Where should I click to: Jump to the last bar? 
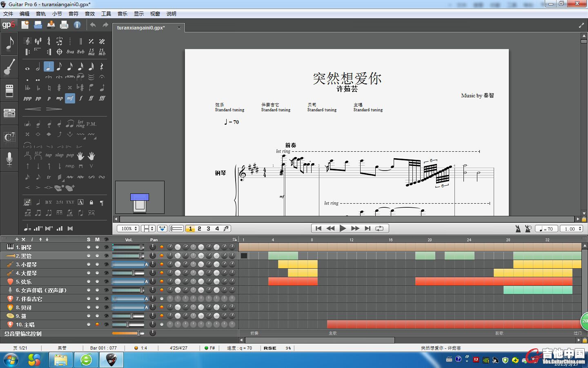(x=367, y=229)
